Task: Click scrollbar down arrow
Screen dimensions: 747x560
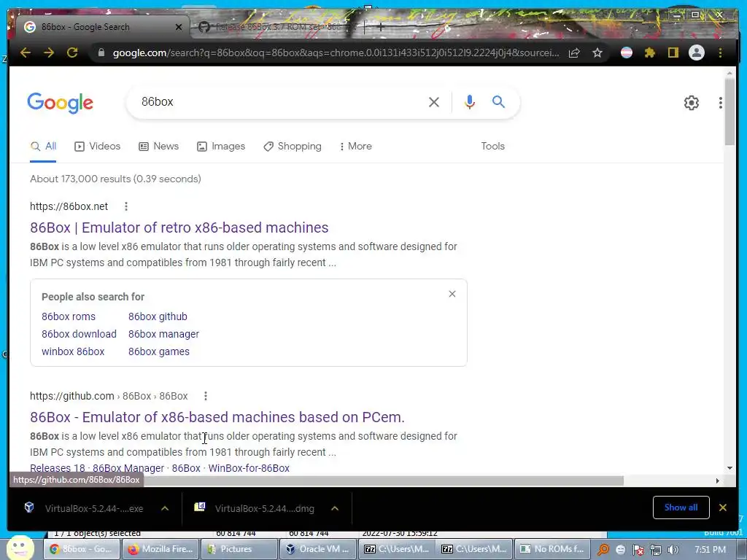Action: tap(729, 468)
